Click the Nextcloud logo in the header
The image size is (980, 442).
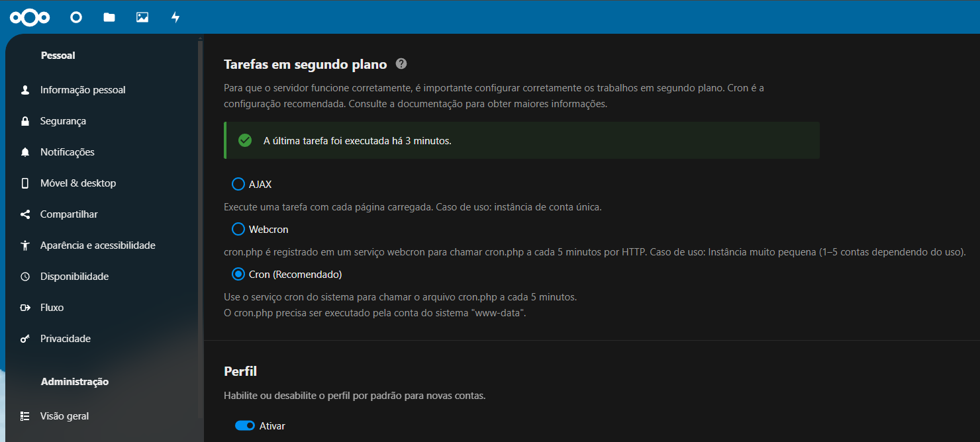coord(30,17)
